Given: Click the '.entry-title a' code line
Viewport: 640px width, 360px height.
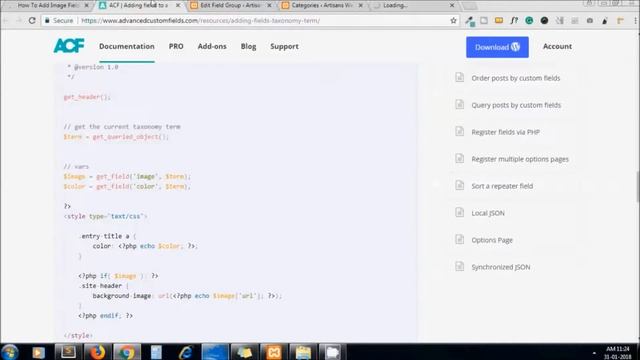Looking at the screenshot, I should [107, 236].
